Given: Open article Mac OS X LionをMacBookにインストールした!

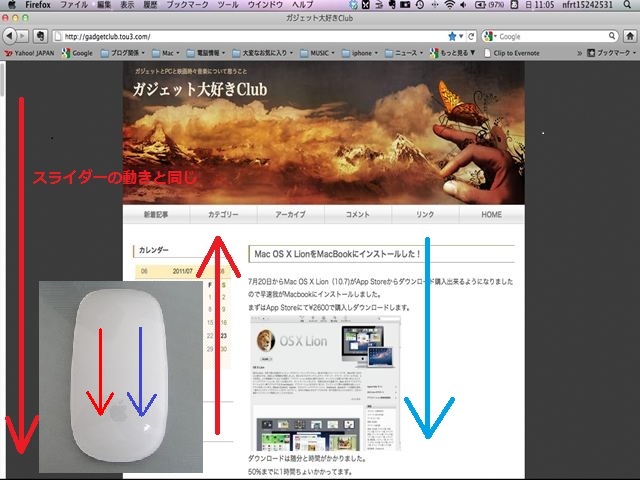Looking at the screenshot, I should (337, 254).
